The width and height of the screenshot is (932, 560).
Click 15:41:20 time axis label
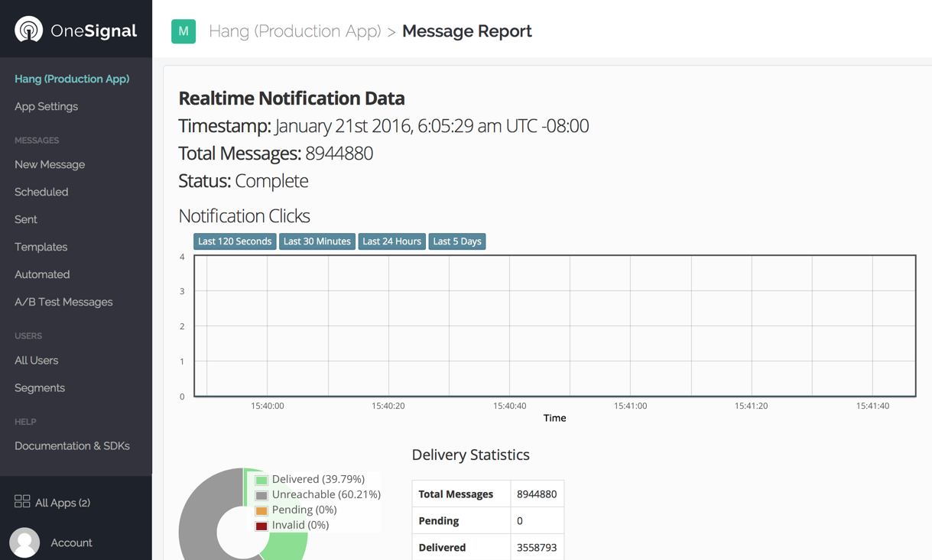[752, 406]
